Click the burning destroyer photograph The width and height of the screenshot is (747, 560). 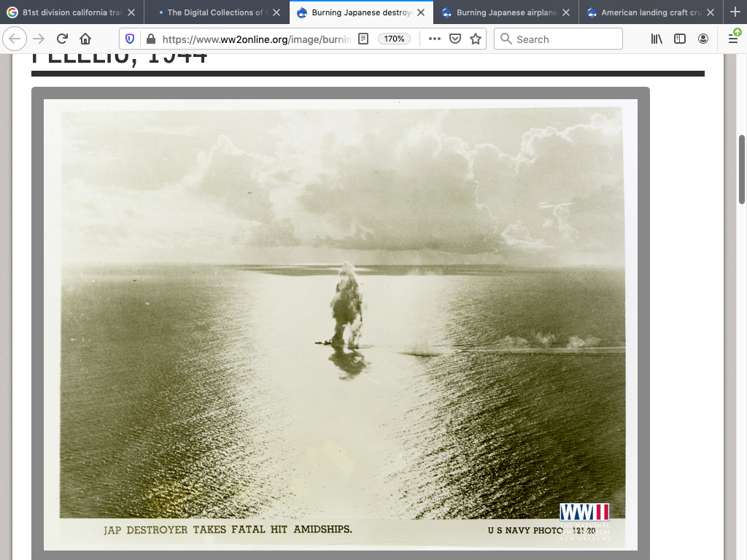pyautogui.click(x=341, y=321)
